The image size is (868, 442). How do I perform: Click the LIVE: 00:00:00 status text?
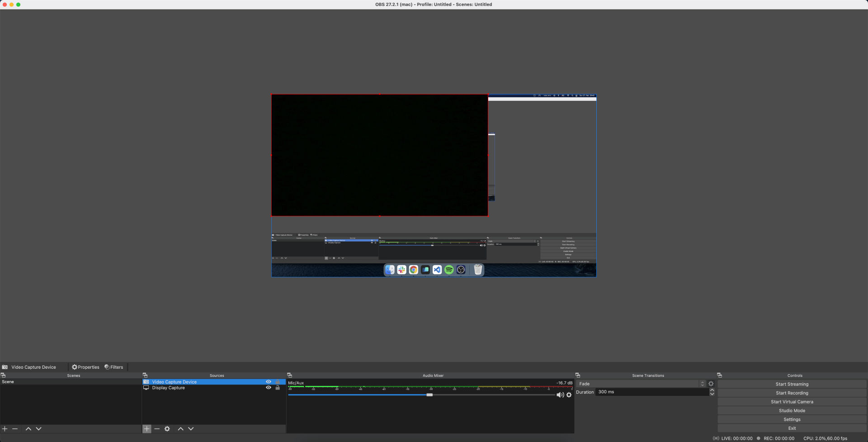coord(737,438)
